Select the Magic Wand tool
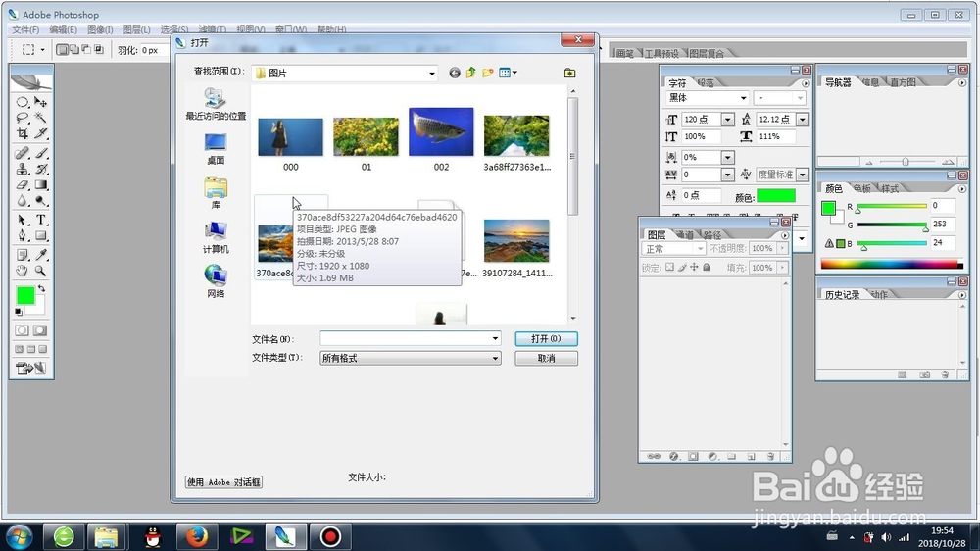 40,118
